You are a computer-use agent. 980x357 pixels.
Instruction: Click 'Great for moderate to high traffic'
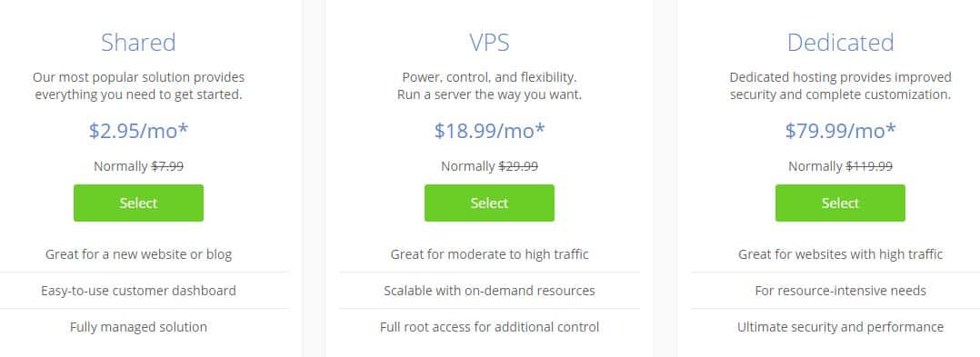tap(489, 254)
